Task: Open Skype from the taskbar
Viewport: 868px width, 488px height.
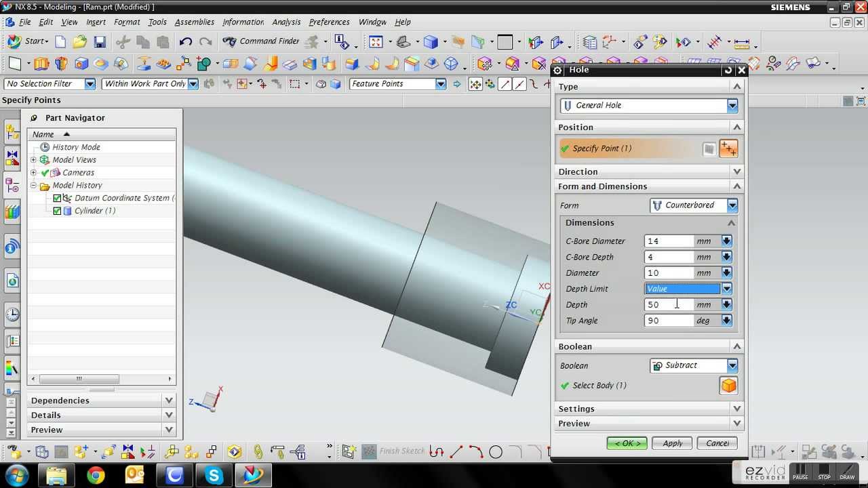Action: click(x=214, y=475)
